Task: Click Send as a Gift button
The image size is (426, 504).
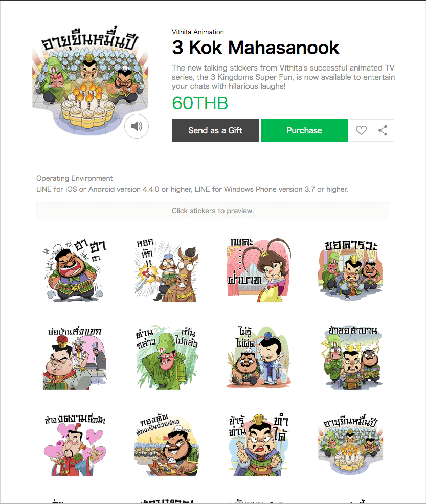Action: pyautogui.click(x=215, y=130)
